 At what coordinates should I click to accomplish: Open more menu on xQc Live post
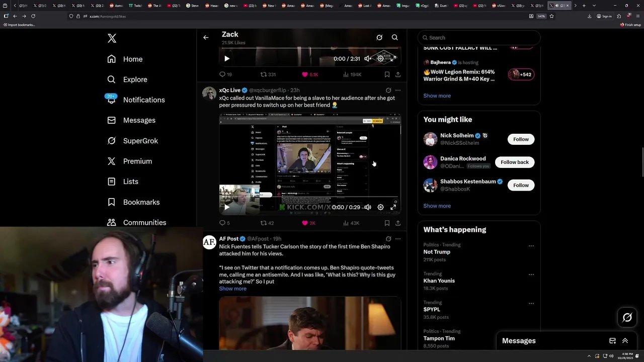[398, 90]
